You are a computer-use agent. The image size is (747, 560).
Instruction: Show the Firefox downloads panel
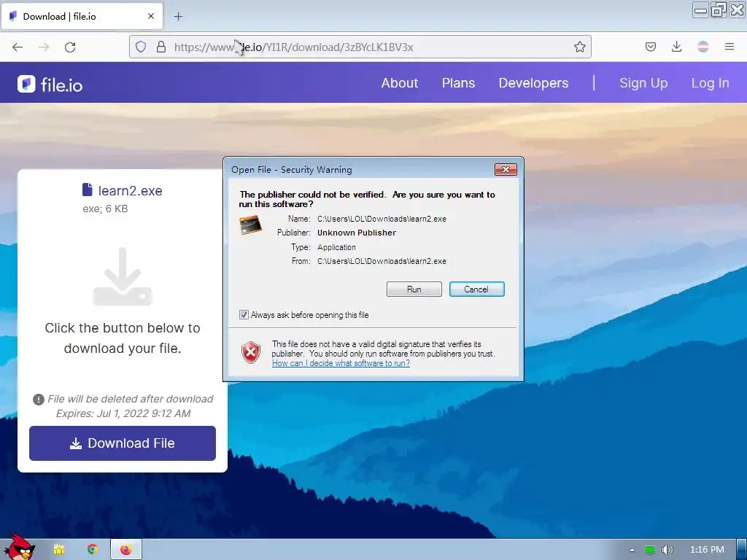[676, 47]
